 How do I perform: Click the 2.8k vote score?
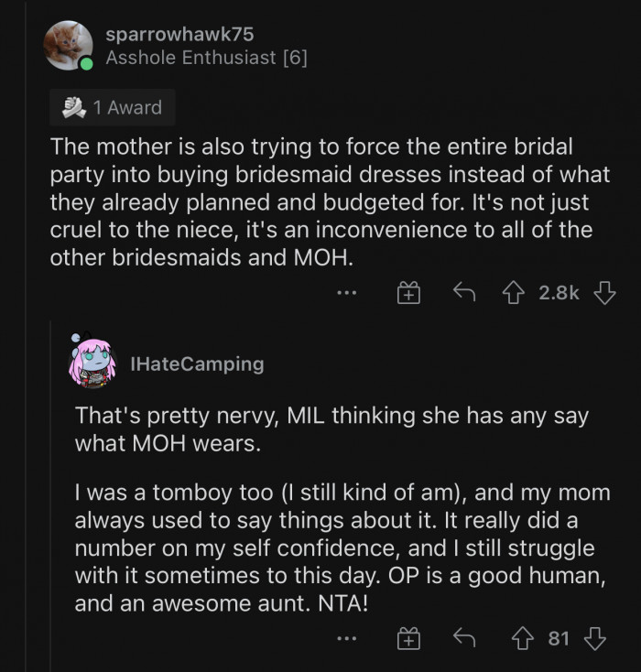[559, 293]
